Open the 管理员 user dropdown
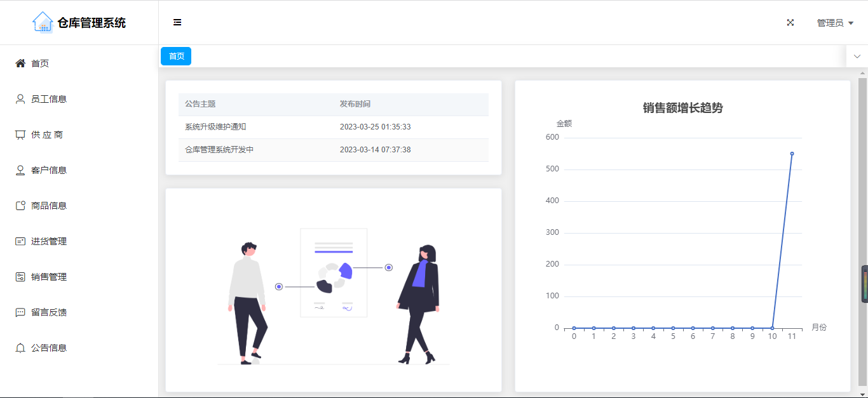 click(835, 23)
